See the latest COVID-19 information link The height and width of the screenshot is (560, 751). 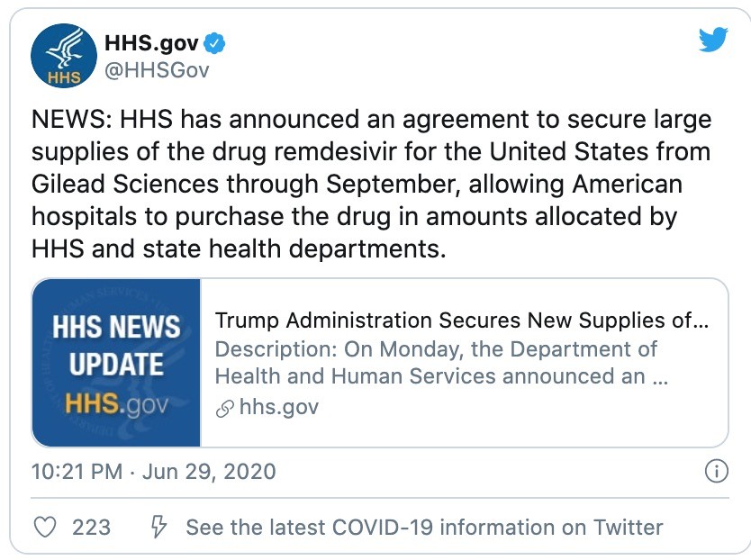coord(424,527)
